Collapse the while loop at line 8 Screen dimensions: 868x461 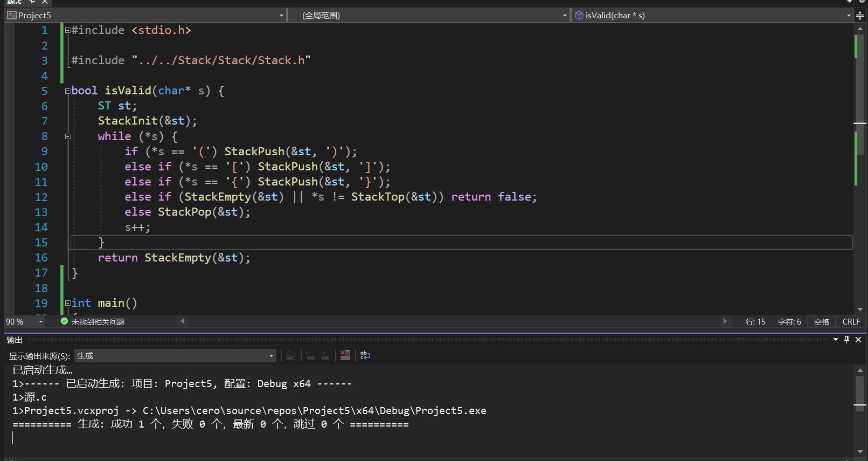pos(67,136)
